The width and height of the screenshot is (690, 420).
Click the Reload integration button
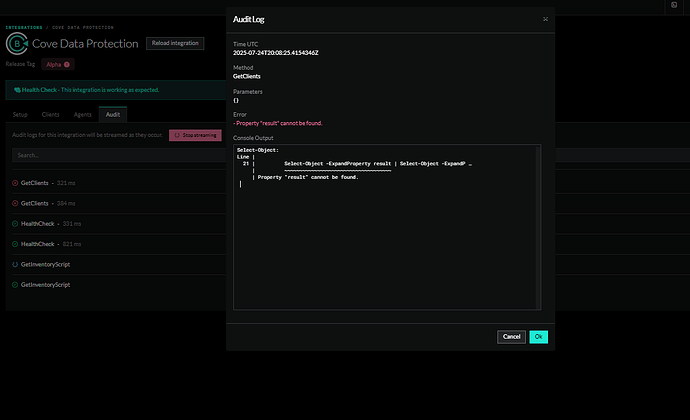tap(175, 43)
